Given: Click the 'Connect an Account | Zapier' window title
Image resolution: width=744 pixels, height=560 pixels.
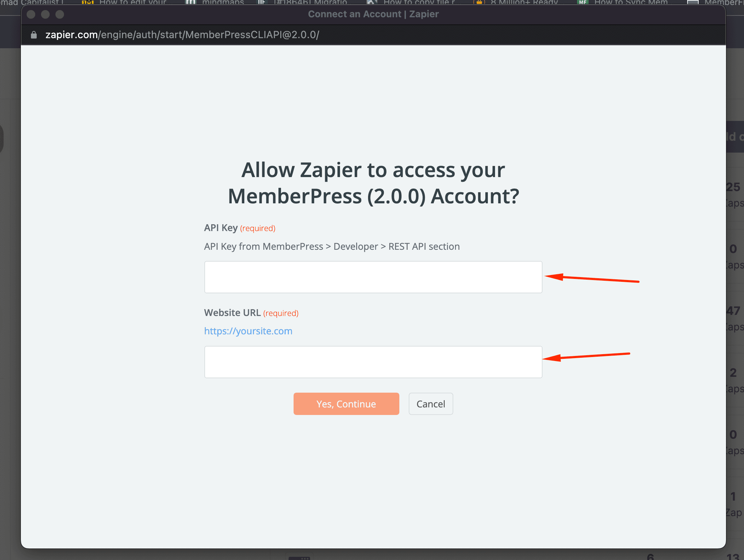Looking at the screenshot, I should coord(373,14).
